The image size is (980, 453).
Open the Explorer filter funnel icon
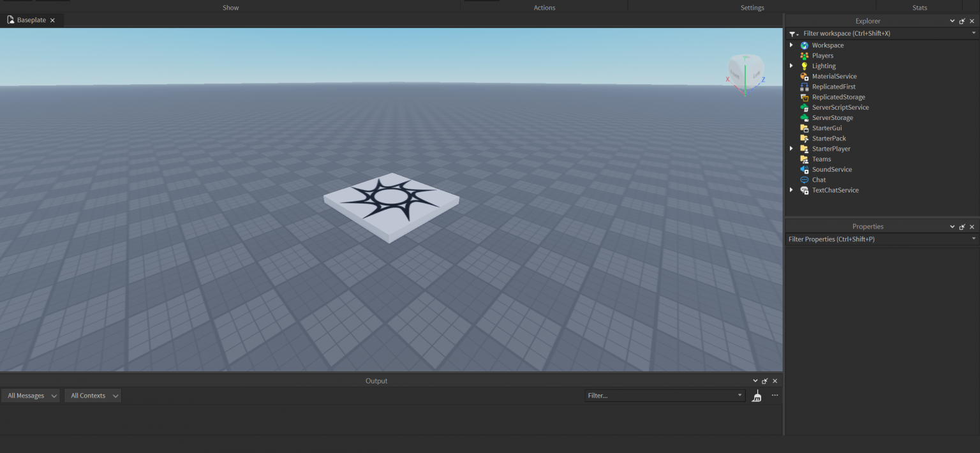(x=792, y=33)
